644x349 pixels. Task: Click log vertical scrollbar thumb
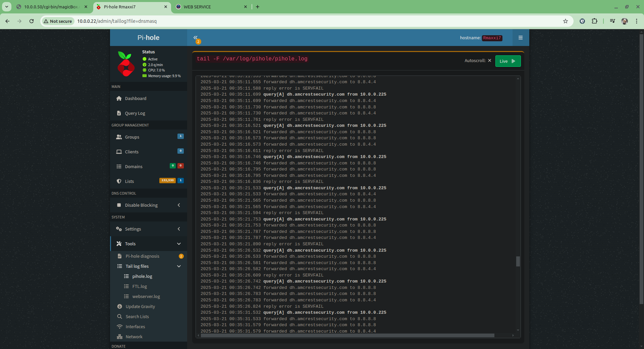coord(518,261)
